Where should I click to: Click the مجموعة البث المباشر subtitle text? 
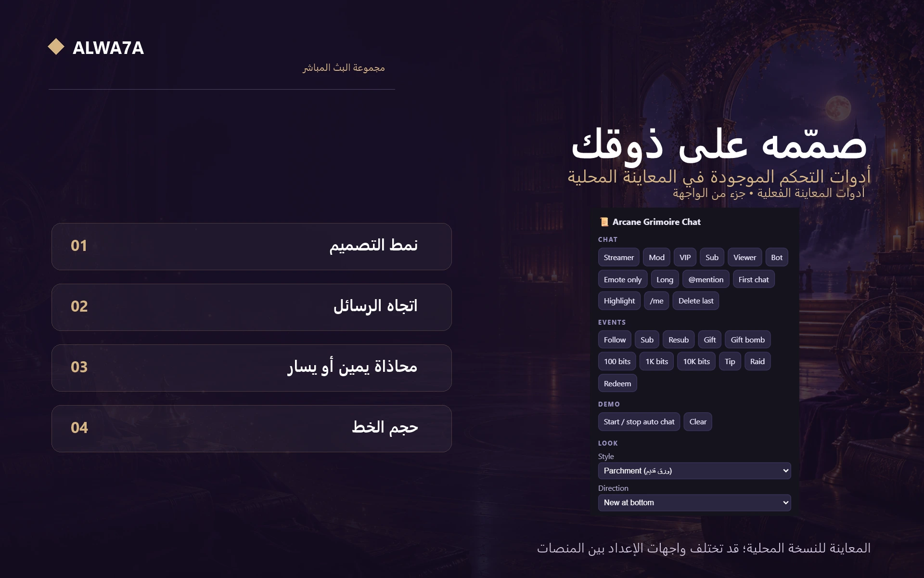pos(344,68)
